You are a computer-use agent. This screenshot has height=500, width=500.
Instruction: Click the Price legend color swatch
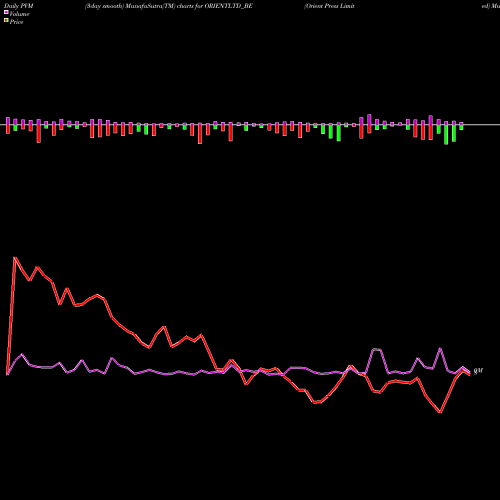[x=6, y=21]
